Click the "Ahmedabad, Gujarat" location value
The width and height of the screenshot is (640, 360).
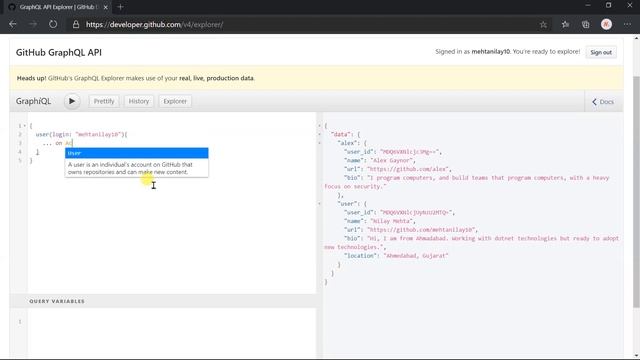[x=416, y=256]
